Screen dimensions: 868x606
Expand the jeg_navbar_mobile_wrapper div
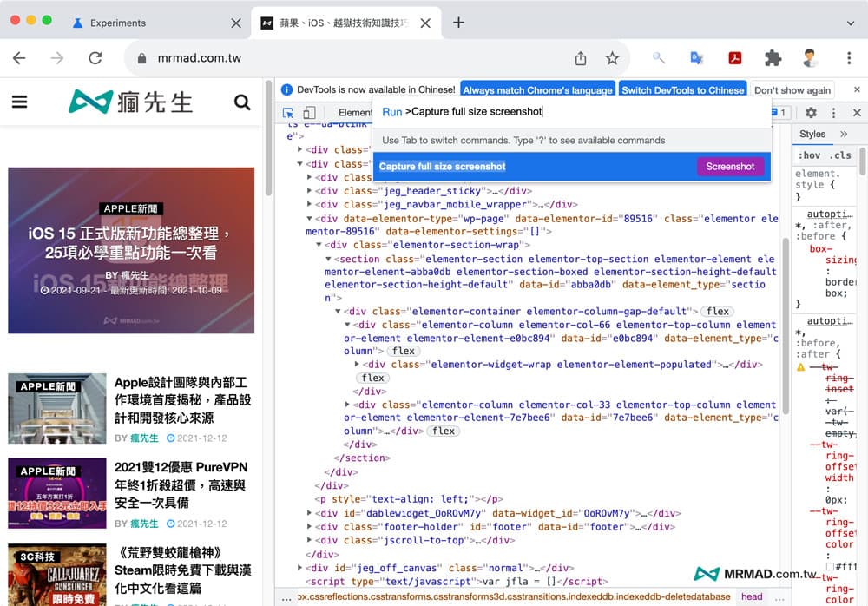click(x=309, y=204)
